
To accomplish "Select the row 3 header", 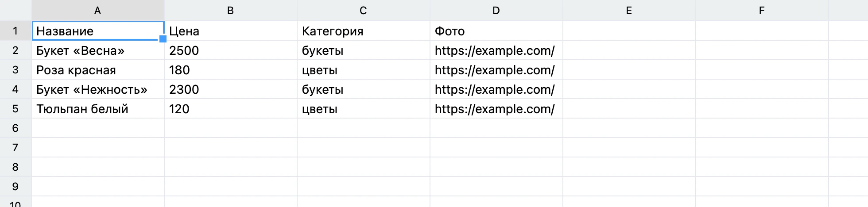I will tap(15, 70).
